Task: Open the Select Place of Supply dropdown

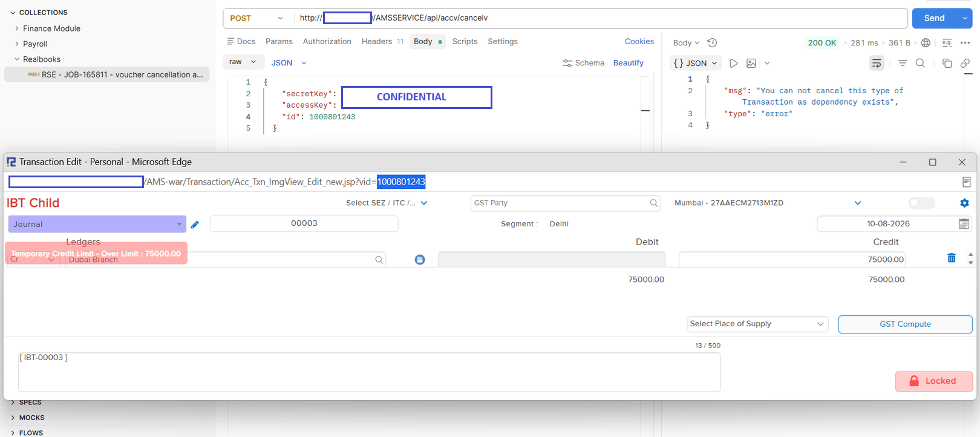Action: pos(757,324)
